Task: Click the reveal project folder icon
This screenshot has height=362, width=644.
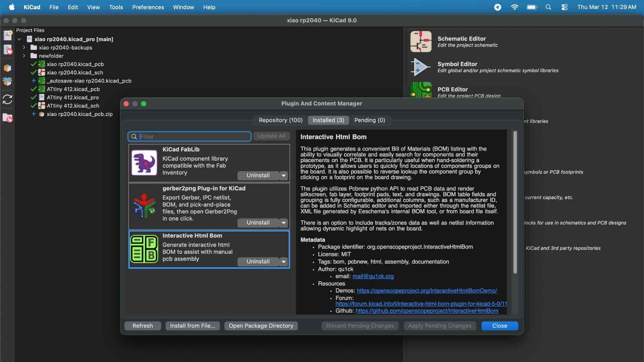Action: point(7,118)
